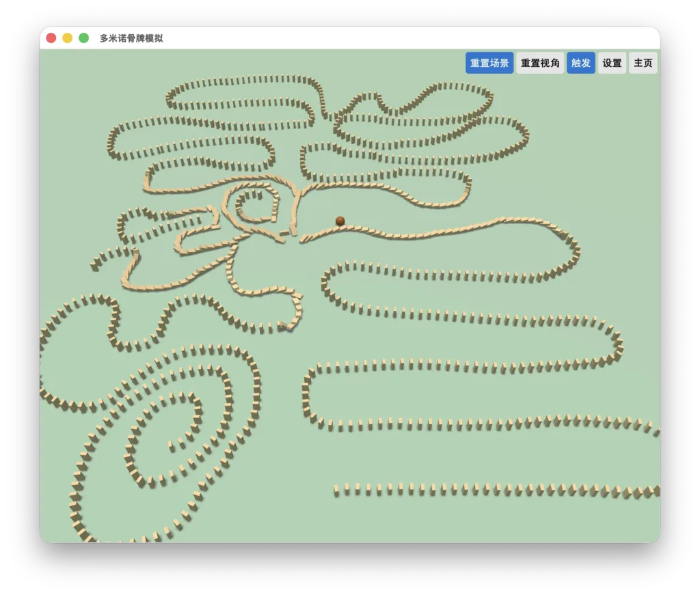700x595 pixels.
Task: Click the brown ball in the scene
Action: (x=340, y=221)
